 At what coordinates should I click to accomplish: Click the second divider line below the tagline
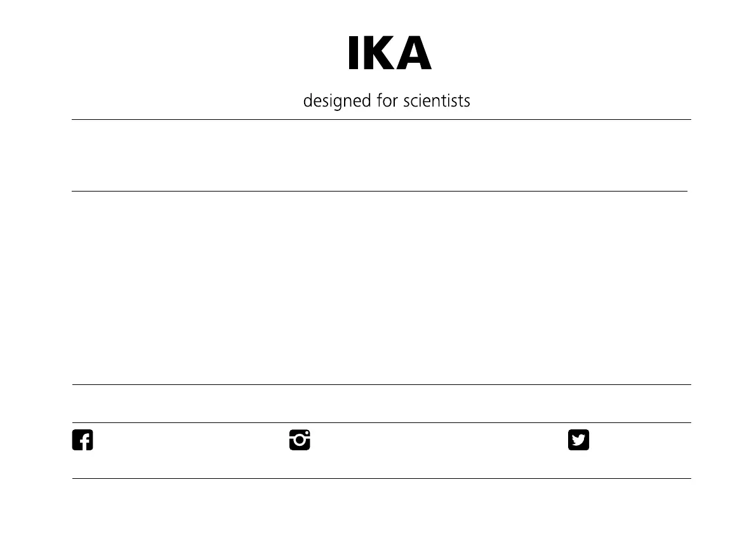[x=380, y=191]
